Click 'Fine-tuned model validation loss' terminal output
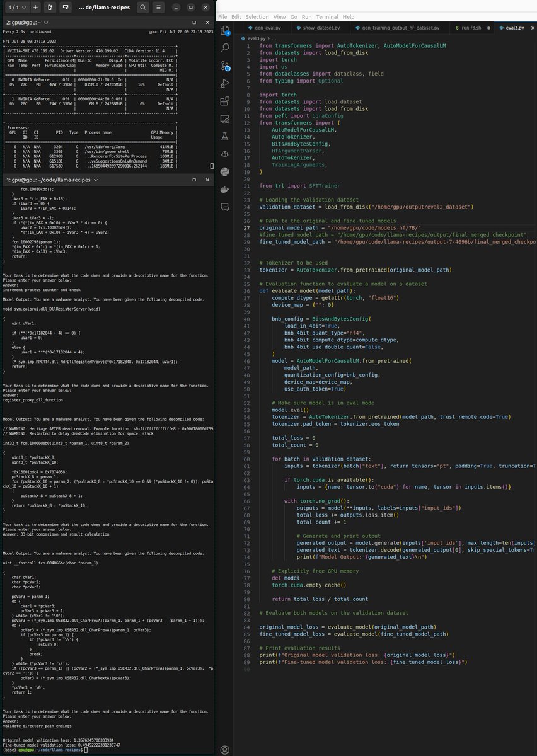The height and width of the screenshot is (756, 537). tap(62, 745)
